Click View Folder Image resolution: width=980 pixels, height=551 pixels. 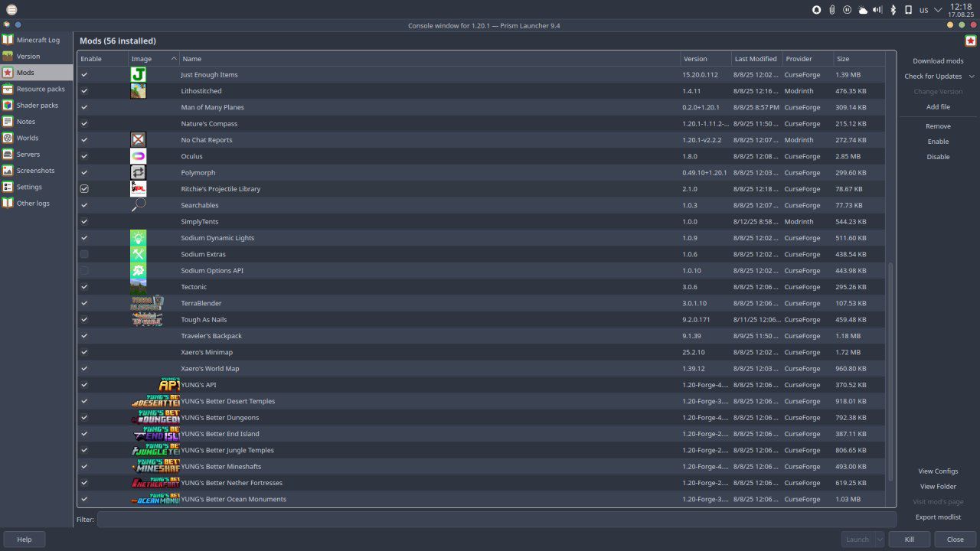click(x=938, y=487)
